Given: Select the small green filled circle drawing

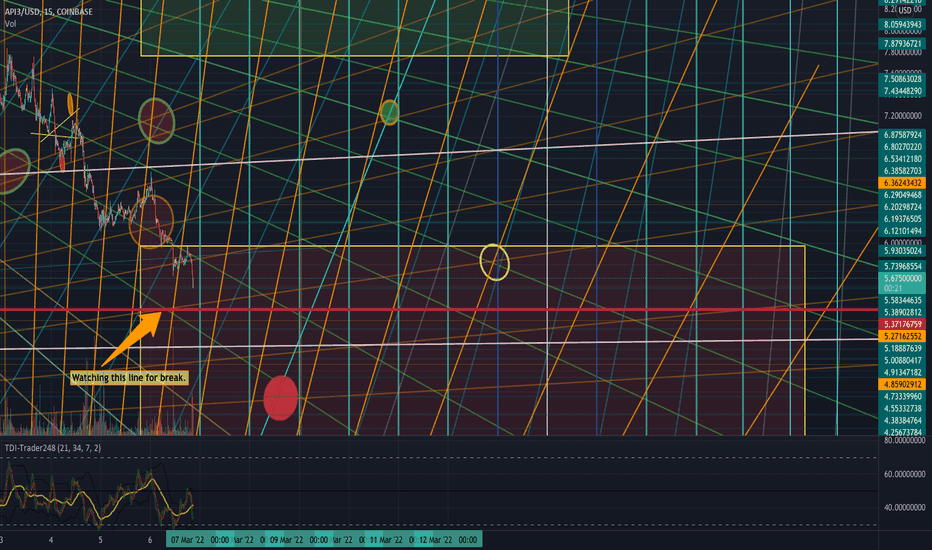Looking at the screenshot, I should coord(389,112).
